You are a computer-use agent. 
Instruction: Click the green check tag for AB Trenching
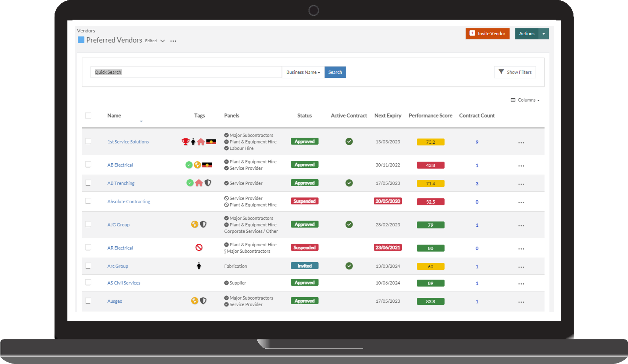click(x=190, y=183)
